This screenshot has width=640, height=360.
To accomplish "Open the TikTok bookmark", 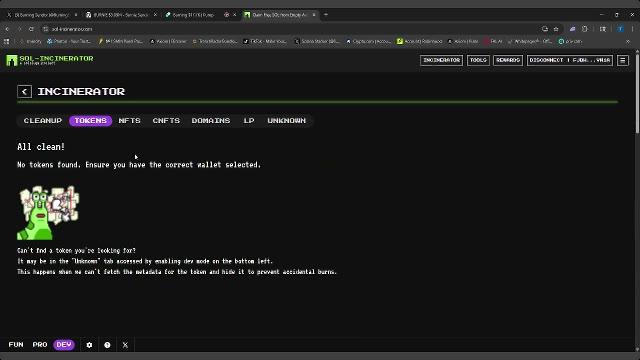I will pos(265,41).
